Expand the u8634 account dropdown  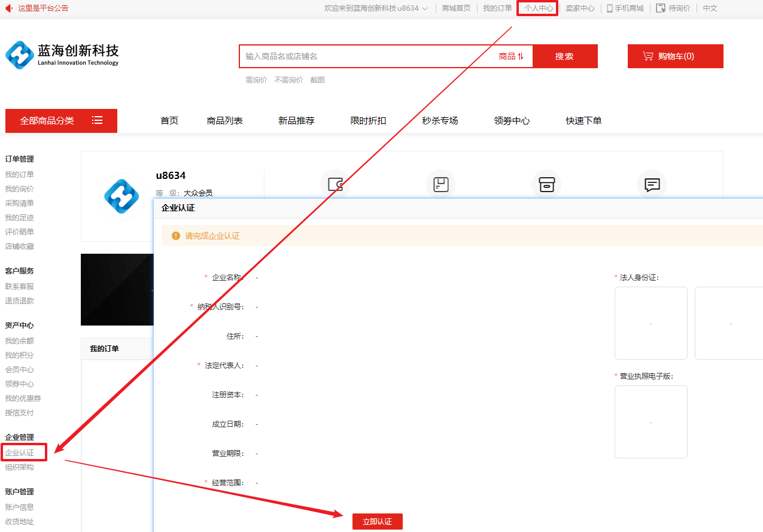coord(425,8)
